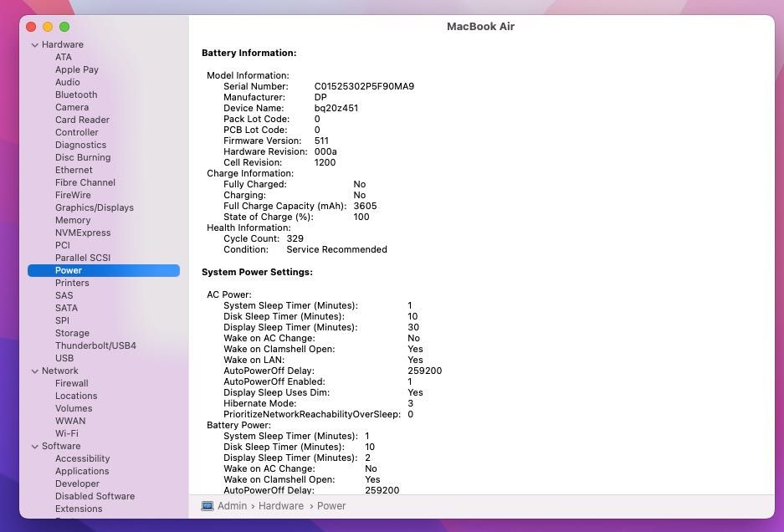Click the Hardware section label
The image size is (784, 532).
click(x=63, y=44)
